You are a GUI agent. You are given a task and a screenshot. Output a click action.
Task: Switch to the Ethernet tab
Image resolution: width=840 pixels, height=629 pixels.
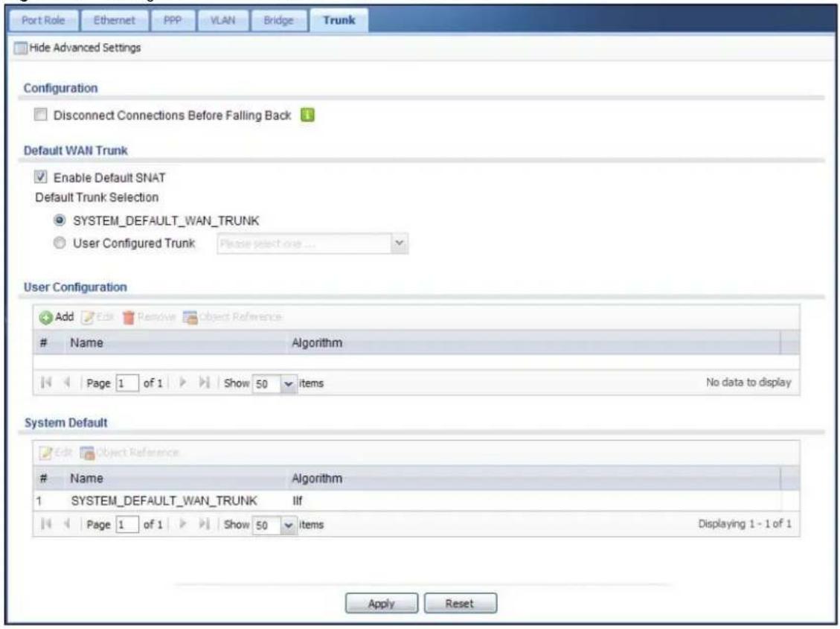[114, 20]
